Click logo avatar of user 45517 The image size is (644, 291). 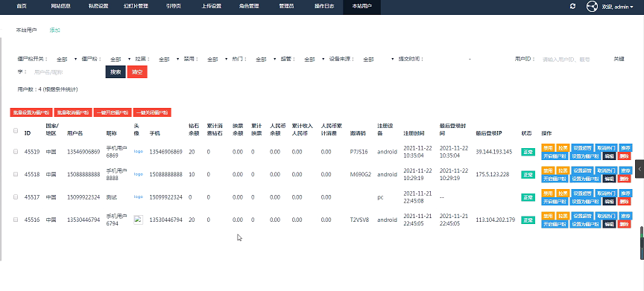click(139, 196)
